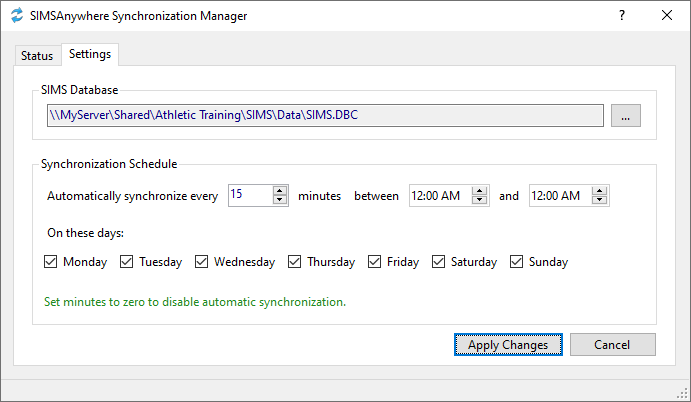
Task: Toggle the Thursday checkbox
Action: point(294,262)
